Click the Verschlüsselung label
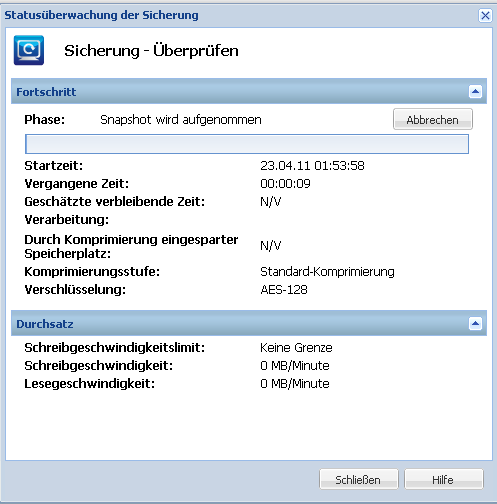 click(75, 290)
